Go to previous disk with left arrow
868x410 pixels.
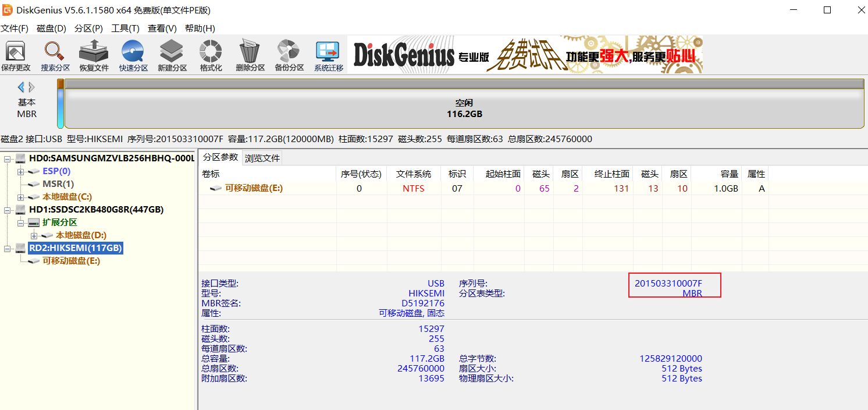pyautogui.click(x=21, y=87)
